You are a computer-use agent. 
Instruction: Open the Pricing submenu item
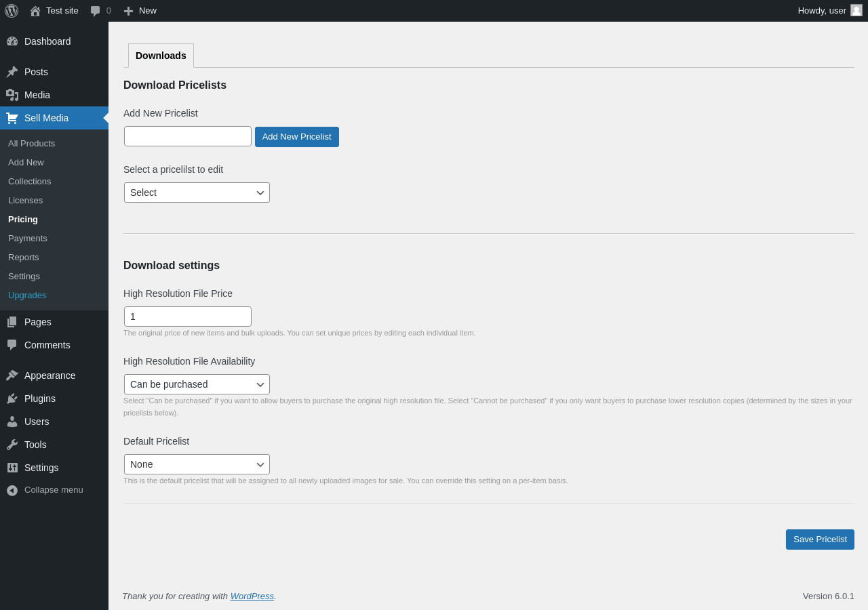click(23, 220)
